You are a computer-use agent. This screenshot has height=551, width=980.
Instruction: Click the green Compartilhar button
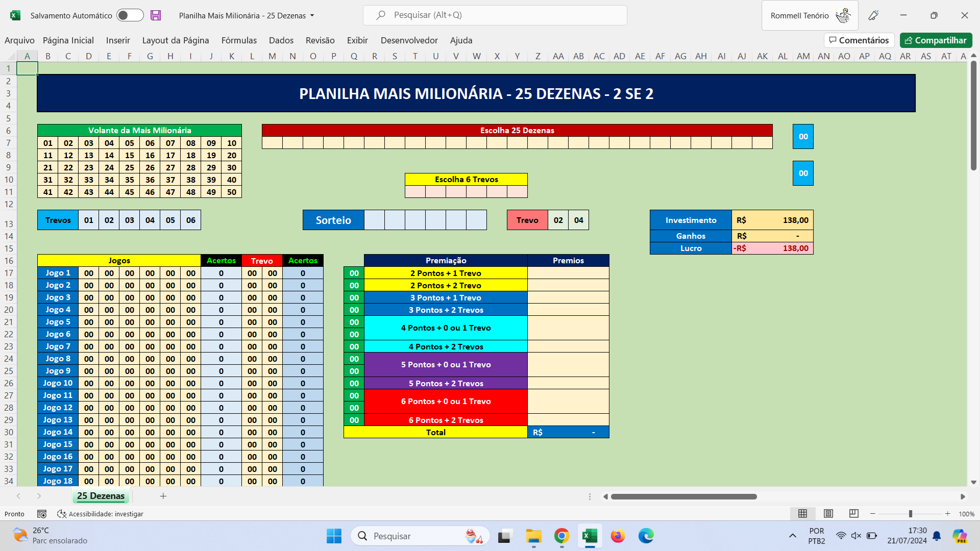pos(936,40)
